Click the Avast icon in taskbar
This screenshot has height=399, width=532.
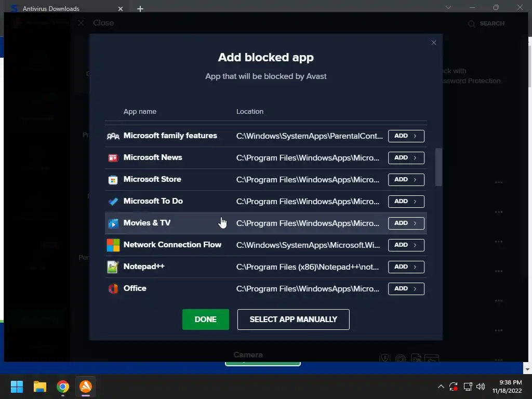point(86,387)
